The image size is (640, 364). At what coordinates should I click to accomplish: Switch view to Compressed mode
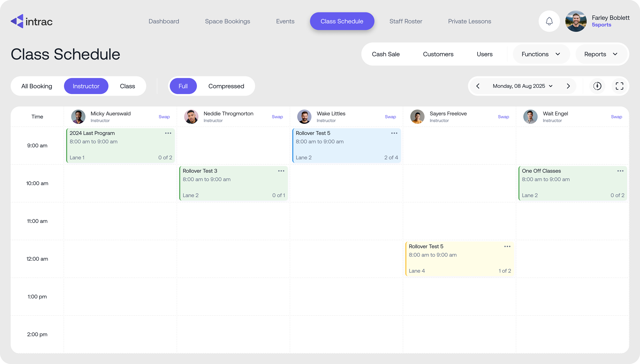coord(226,86)
